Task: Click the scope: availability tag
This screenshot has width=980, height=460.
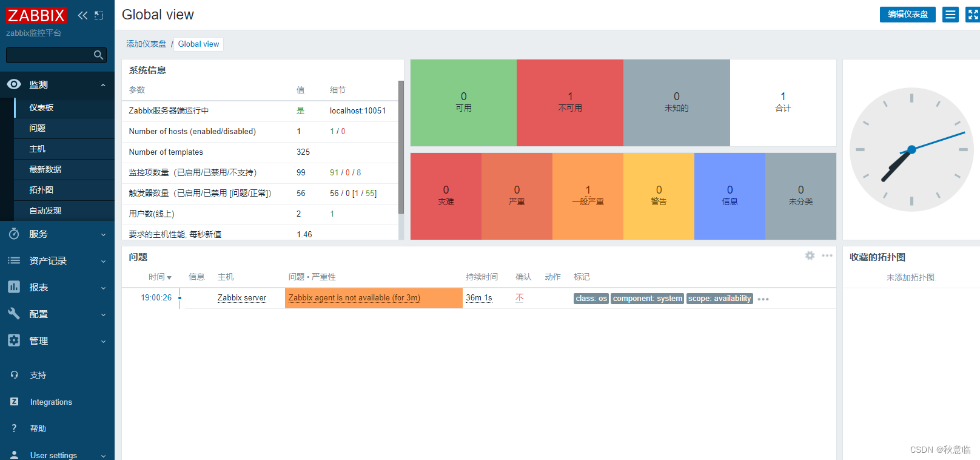Action: [x=719, y=299]
